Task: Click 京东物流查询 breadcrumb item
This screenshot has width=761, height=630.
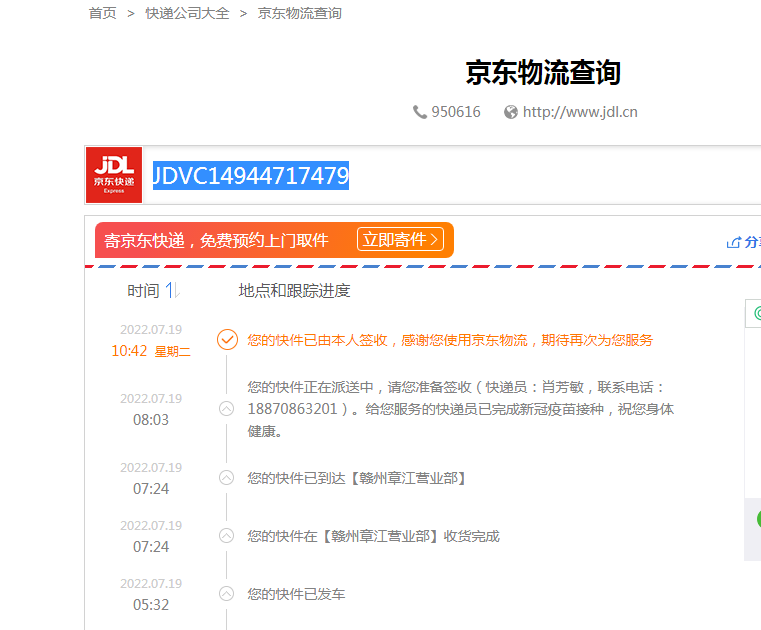Action: (x=299, y=13)
